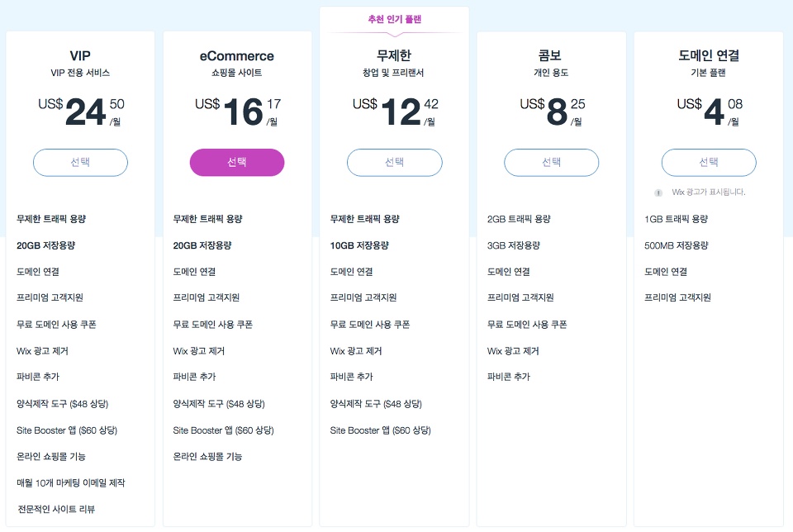Click 양식제작 도구 in eCommerce column

coord(218,404)
